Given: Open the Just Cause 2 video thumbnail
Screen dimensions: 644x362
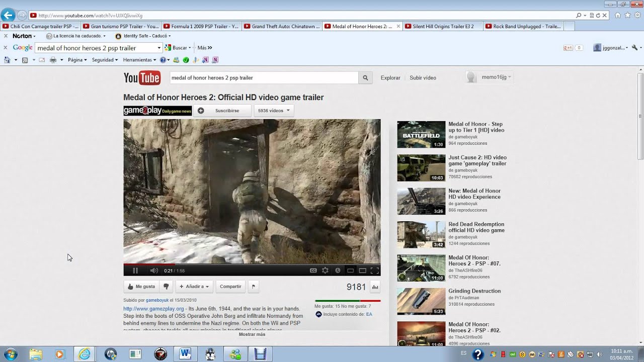Looking at the screenshot, I should 421,168.
